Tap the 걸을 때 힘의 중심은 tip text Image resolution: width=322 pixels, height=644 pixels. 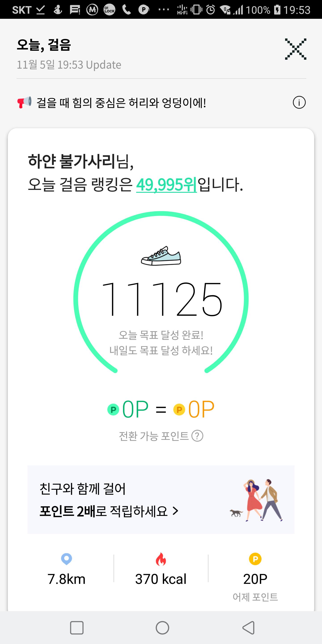pos(121,103)
